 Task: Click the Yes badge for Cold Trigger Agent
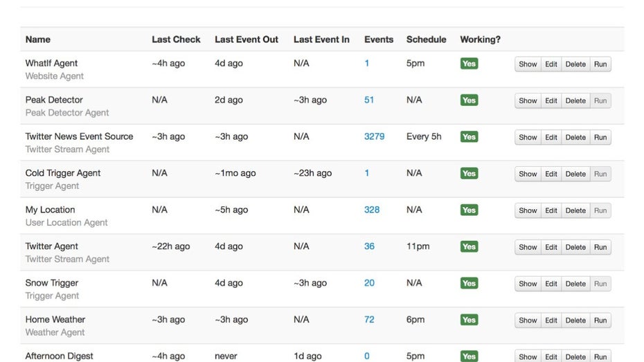pos(469,174)
